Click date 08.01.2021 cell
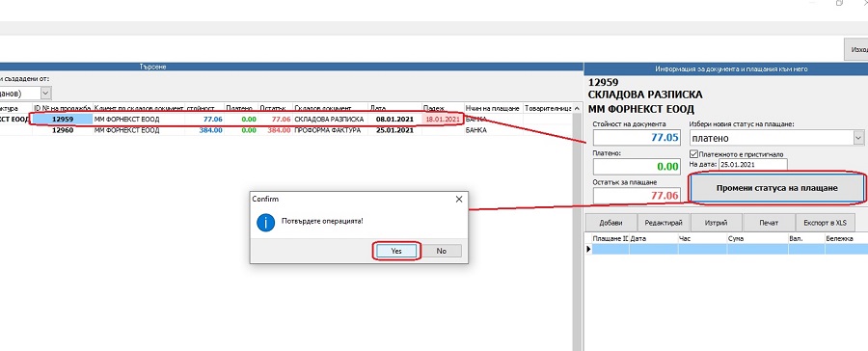The height and width of the screenshot is (351, 868). pyautogui.click(x=395, y=119)
